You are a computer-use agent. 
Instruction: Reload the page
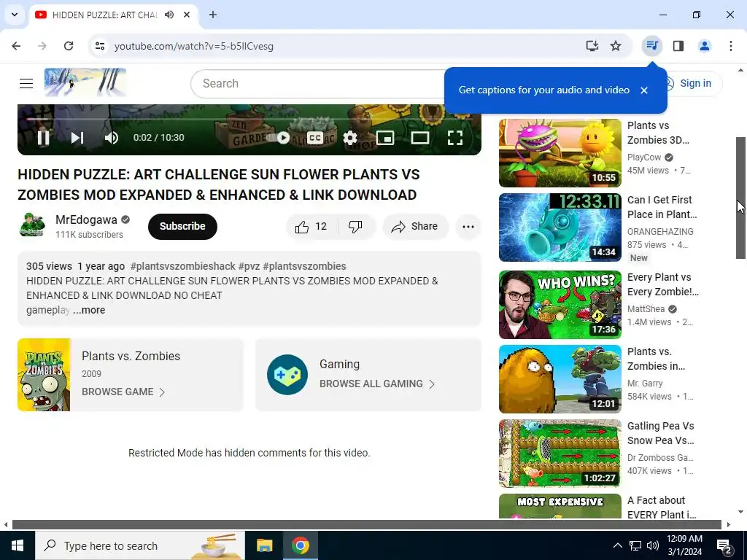69,46
